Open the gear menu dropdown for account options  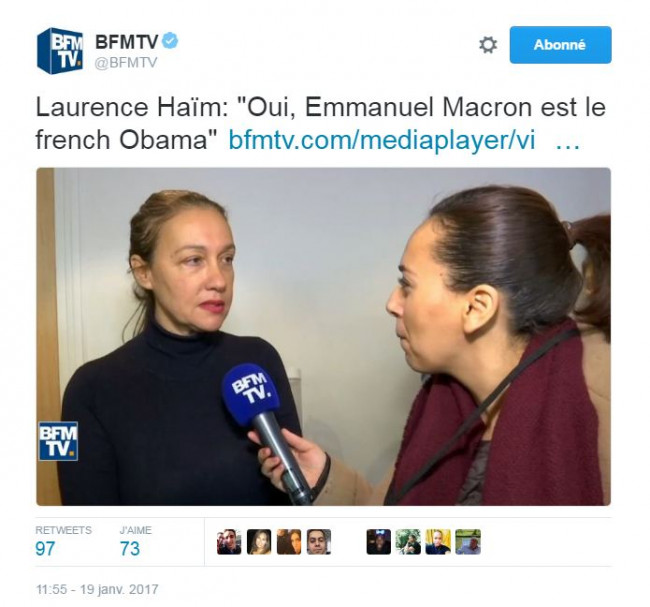pos(488,45)
